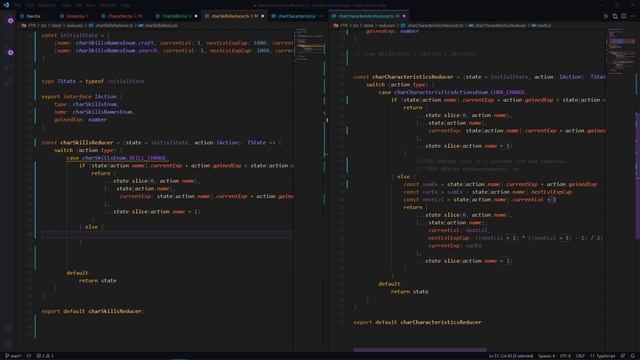640x360 pixels.
Task: Open the View menu
Action: click(x=66, y=5)
